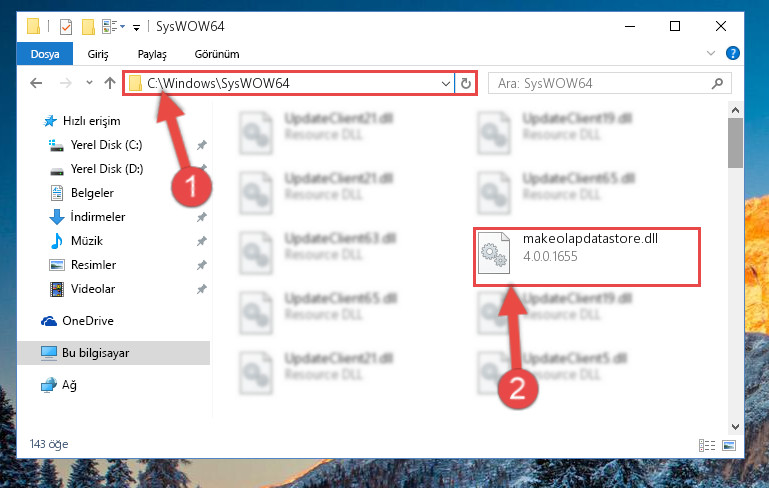Open the Dosya menu
The width and height of the screenshot is (769, 488).
click(45, 54)
